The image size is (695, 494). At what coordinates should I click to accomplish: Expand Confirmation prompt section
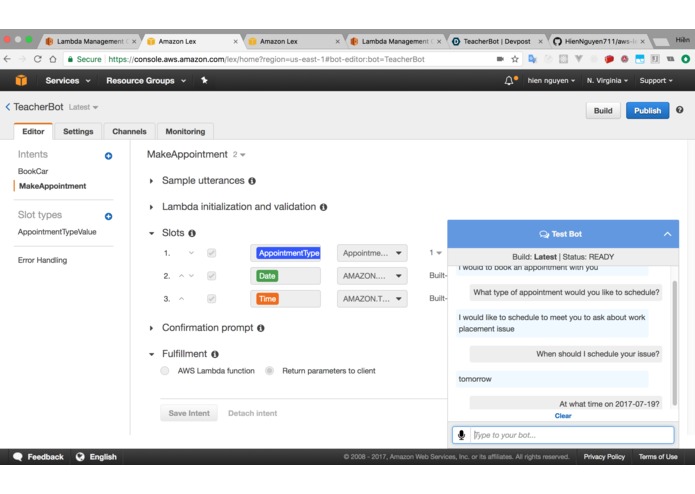point(151,328)
